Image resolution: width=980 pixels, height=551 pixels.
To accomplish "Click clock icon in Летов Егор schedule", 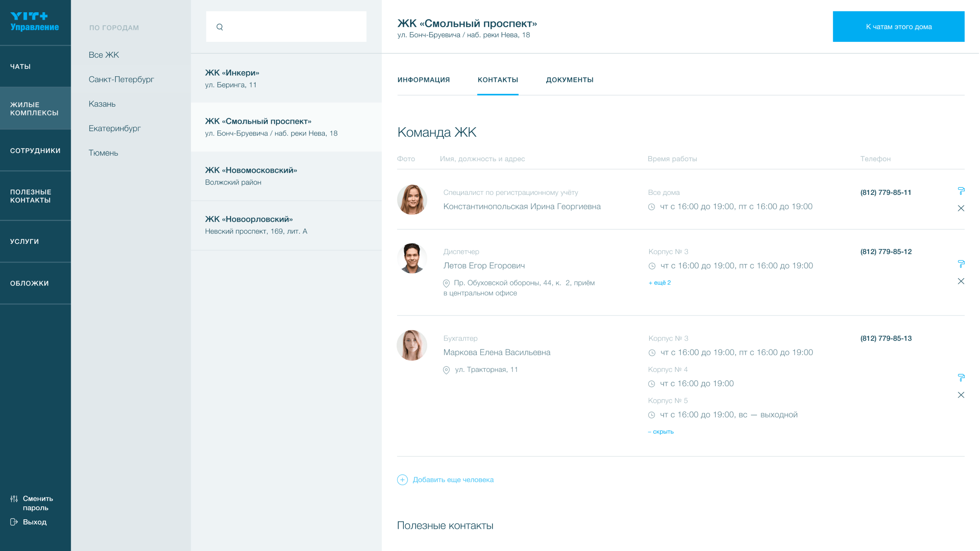I will point(652,266).
